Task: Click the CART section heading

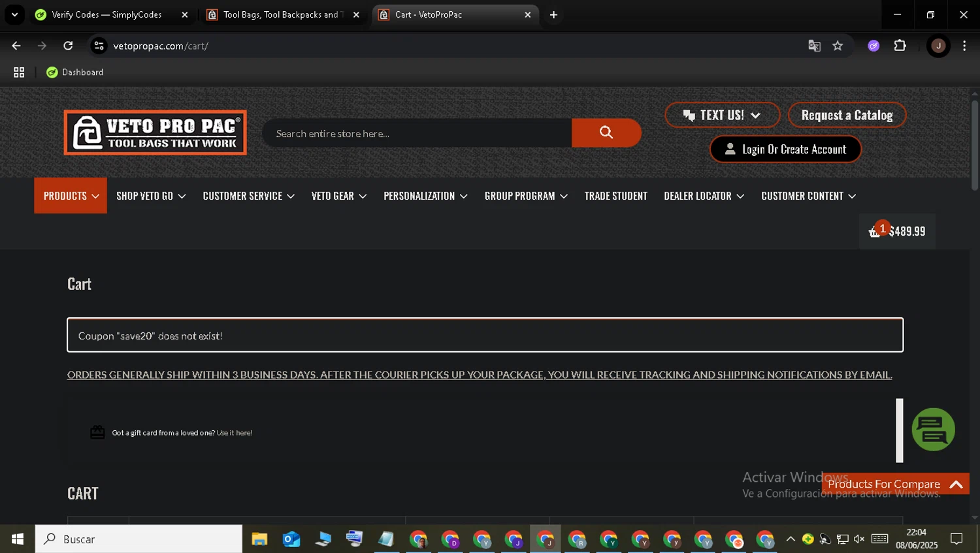Action: click(83, 493)
